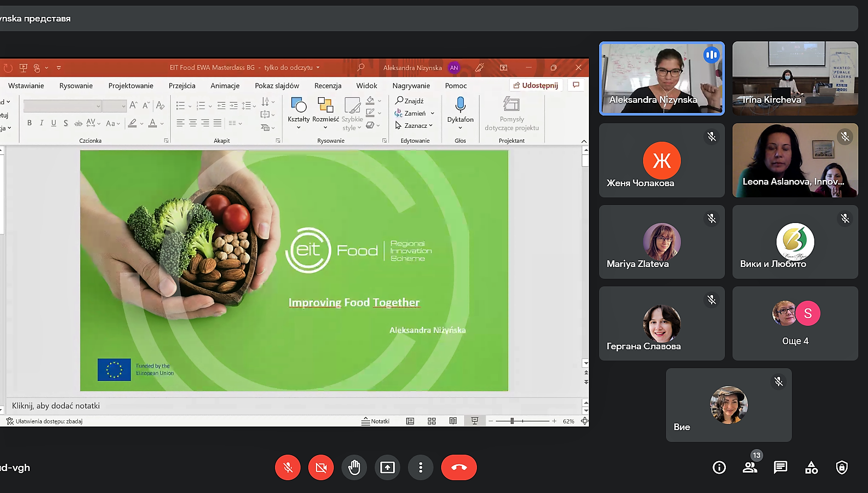Start slideshow from beginning quick-access icon

23,68
